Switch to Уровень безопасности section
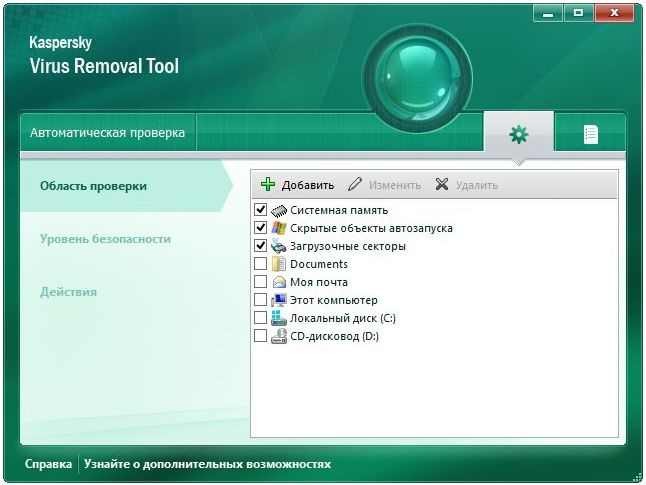The height and width of the screenshot is (485, 646). (x=105, y=239)
